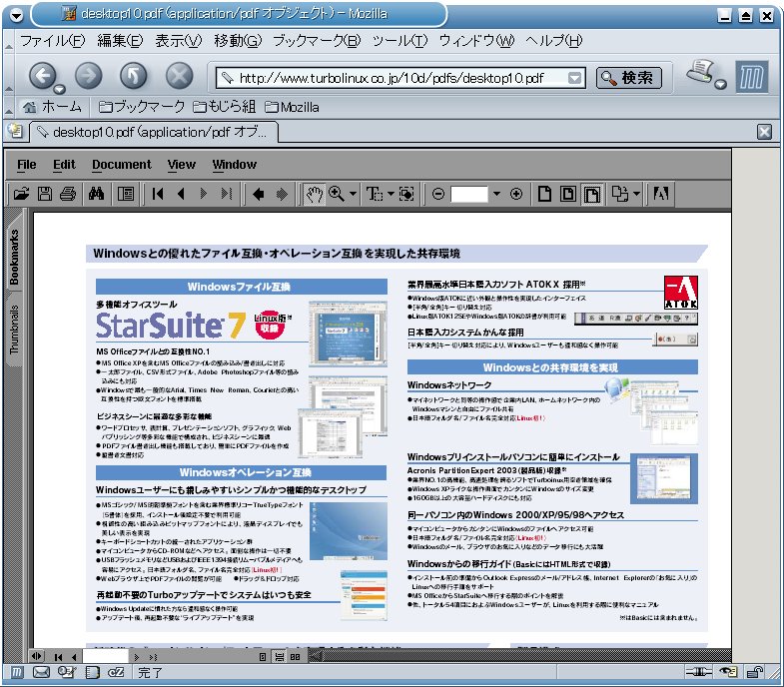Go to last page in Acrobat toolbar
The width and height of the screenshot is (784, 687).
coord(227,194)
